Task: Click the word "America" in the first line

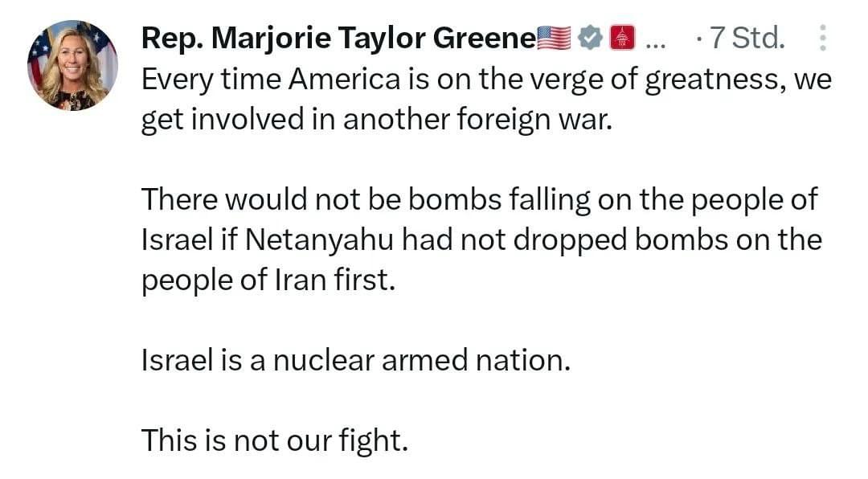Action: tap(344, 80)
